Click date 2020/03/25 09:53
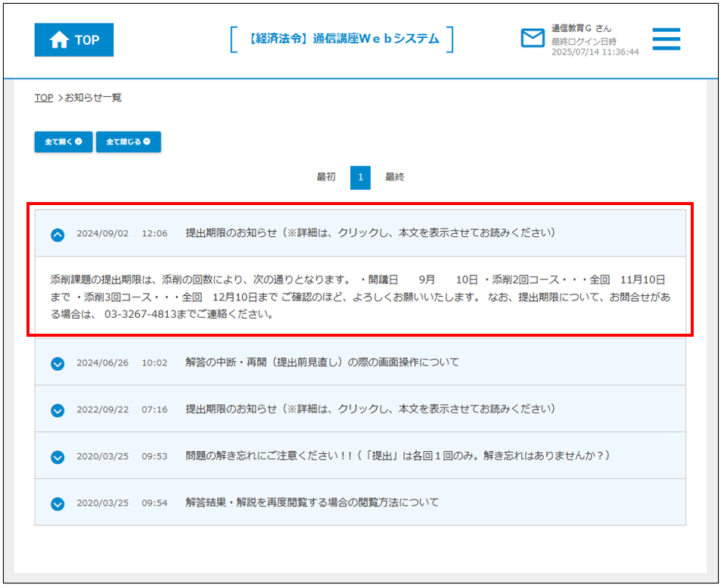This screenshot has width=724, height=588. 122,456
